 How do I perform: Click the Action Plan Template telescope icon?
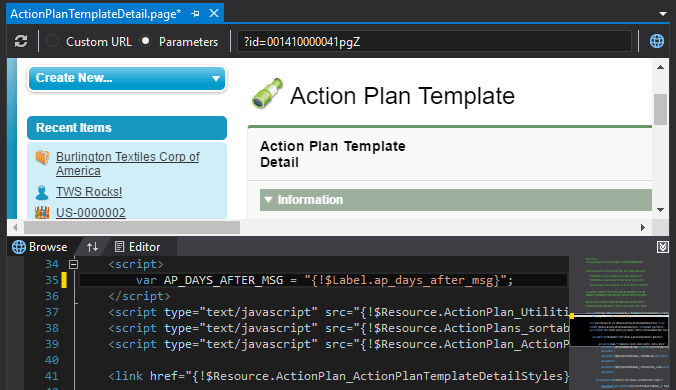[267, 94]
